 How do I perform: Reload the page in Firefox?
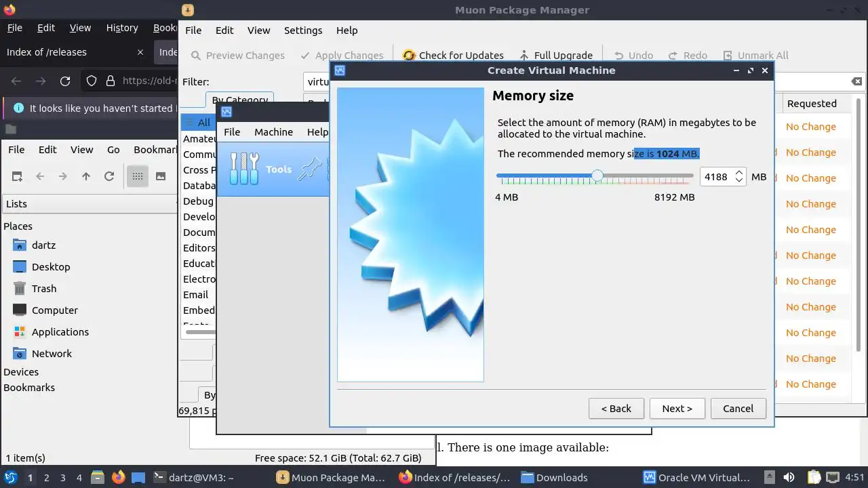click(65, 81)
